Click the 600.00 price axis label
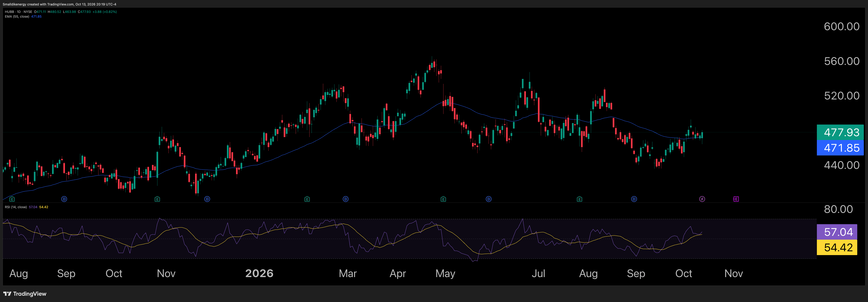This screenshot has width=868, height=302. 841,26
